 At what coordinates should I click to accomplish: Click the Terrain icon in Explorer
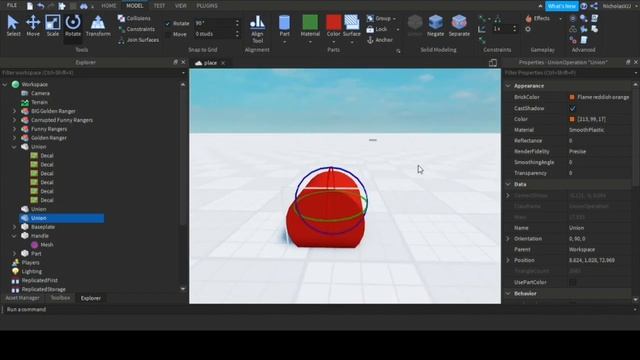click(x=25, y=102)
